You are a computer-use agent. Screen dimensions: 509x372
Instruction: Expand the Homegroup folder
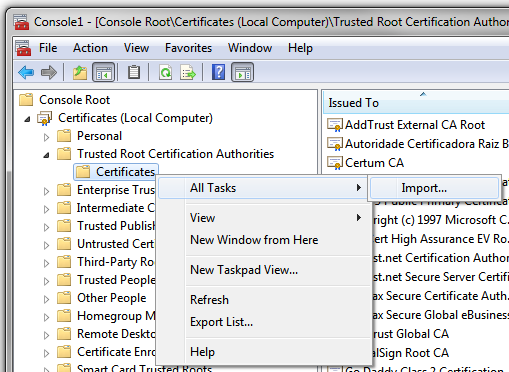click(47, 317)
